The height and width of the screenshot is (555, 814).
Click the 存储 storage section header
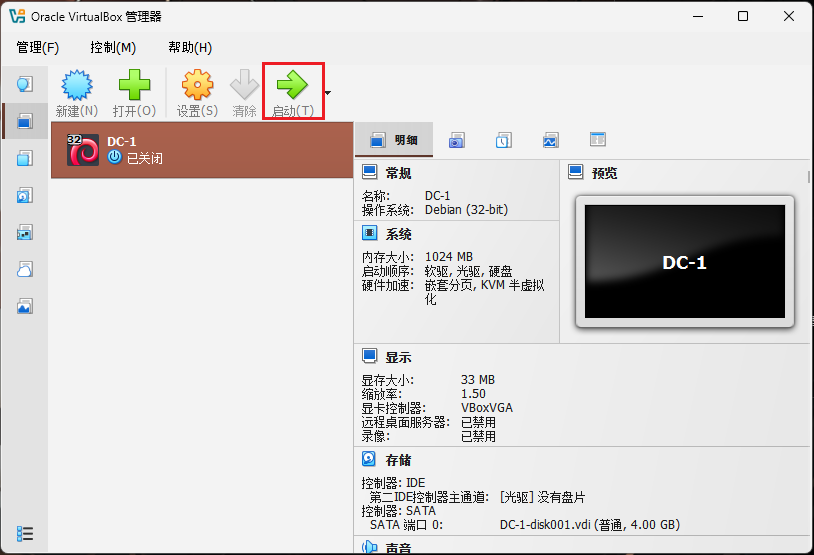[x=398, y=460]
